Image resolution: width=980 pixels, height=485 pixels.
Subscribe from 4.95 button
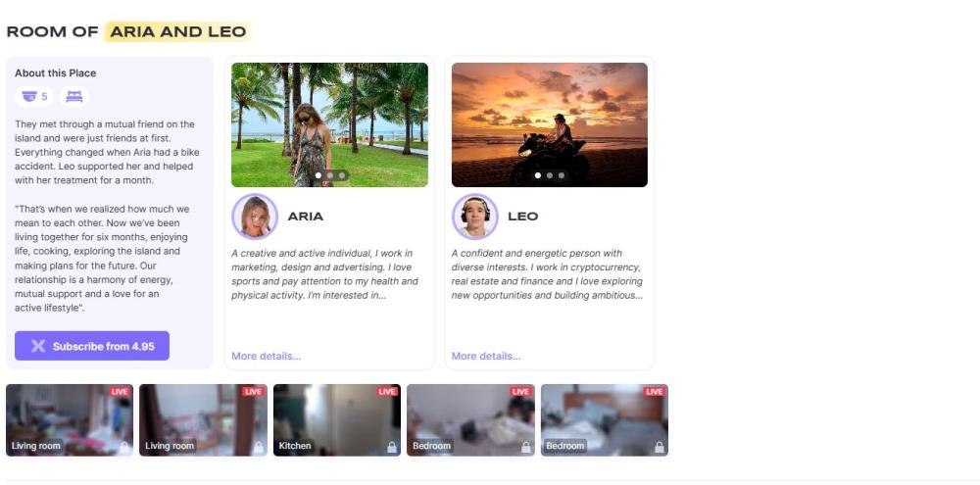coord(92,346)
